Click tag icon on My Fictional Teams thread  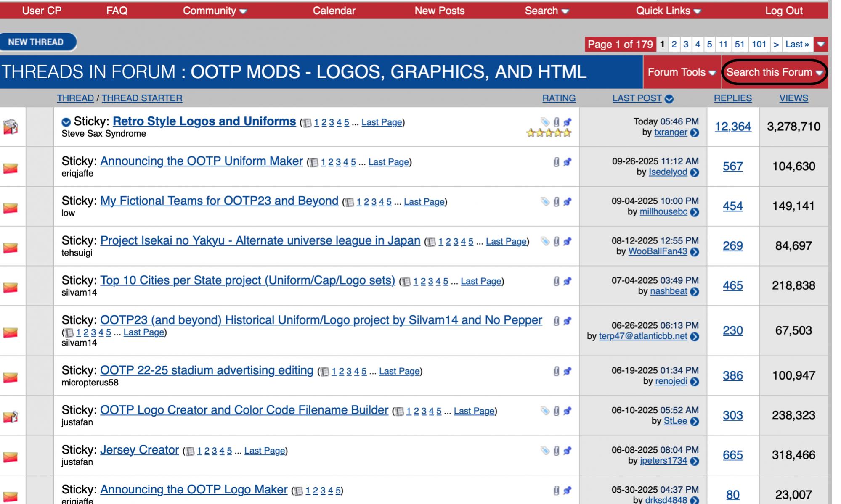pos(545,202)
